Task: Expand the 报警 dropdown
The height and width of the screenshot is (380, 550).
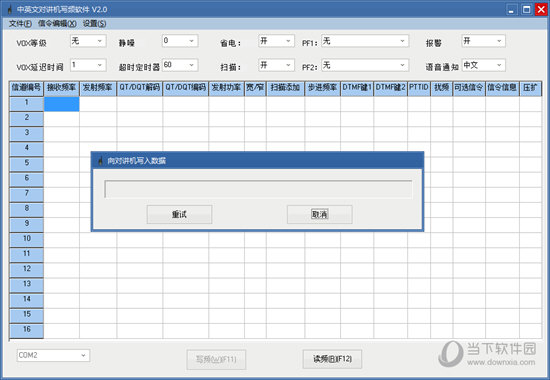Action: point(483,41)
